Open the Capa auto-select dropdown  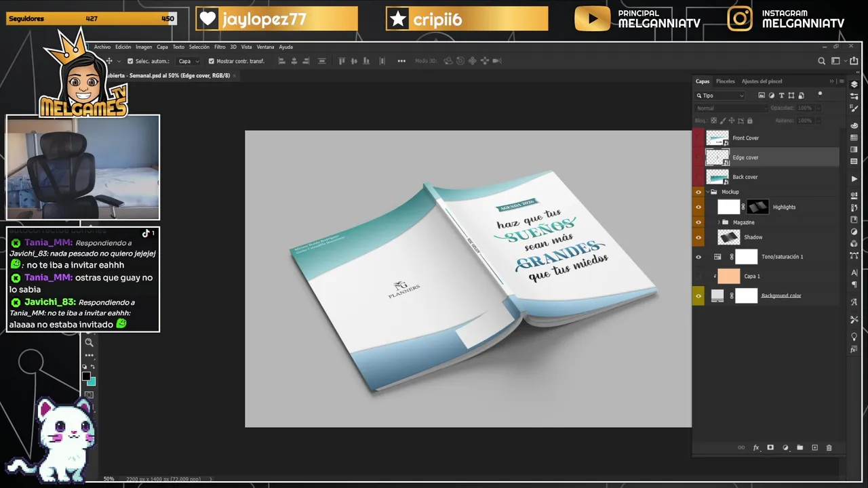[x=189, y=61]
